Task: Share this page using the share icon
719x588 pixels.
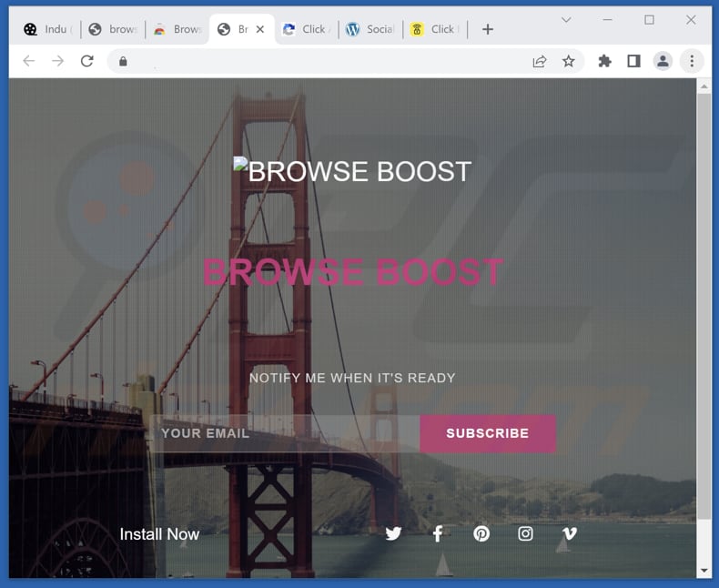Action: [540, 61]
